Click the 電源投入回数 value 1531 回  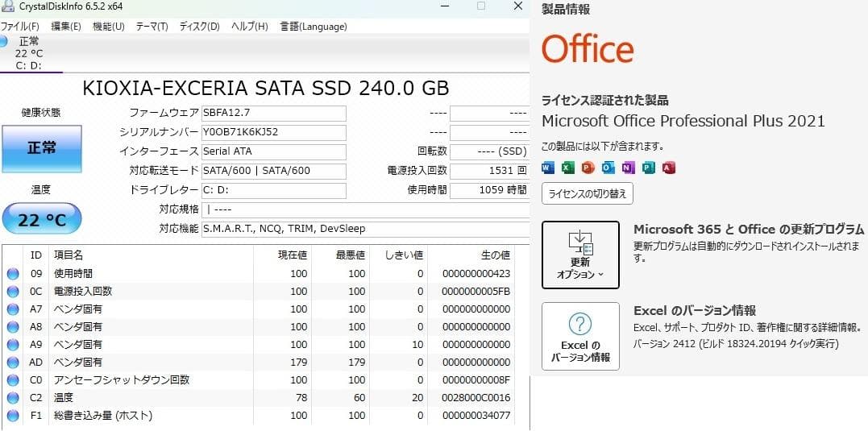point(489,171)
